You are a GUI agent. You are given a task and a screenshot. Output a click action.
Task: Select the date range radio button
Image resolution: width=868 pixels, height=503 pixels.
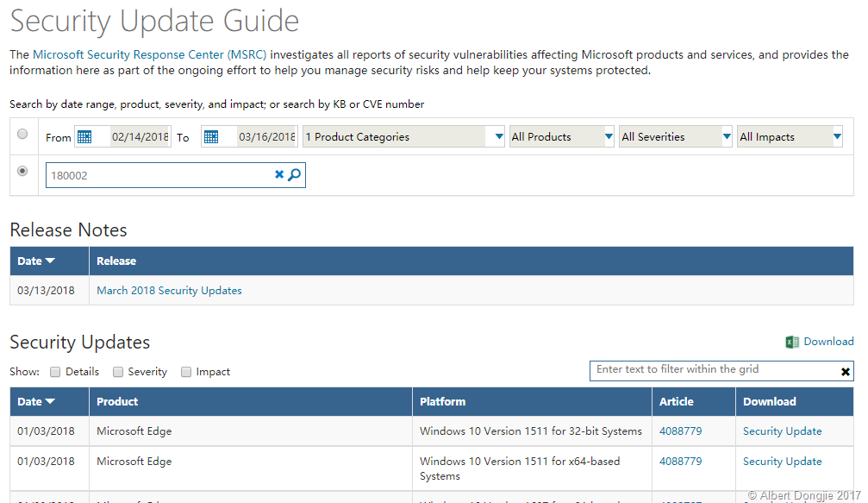pyautogui.click(x=22, y=134)
